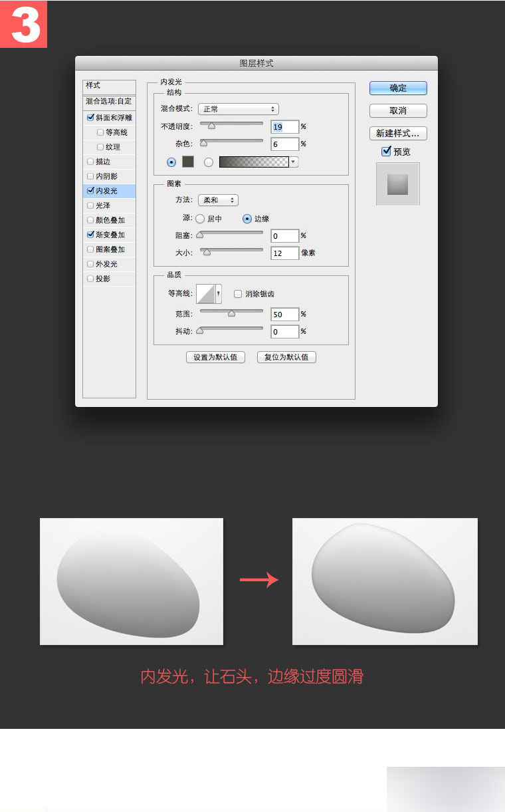Enable the 斜面和浮雕 style checkbox

click(x=90, y=118)
